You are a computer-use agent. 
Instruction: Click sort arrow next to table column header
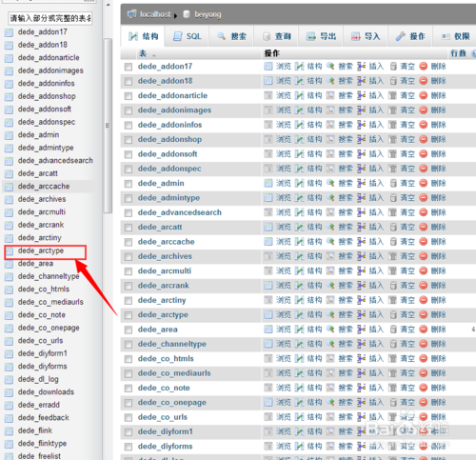pos(154,55)
